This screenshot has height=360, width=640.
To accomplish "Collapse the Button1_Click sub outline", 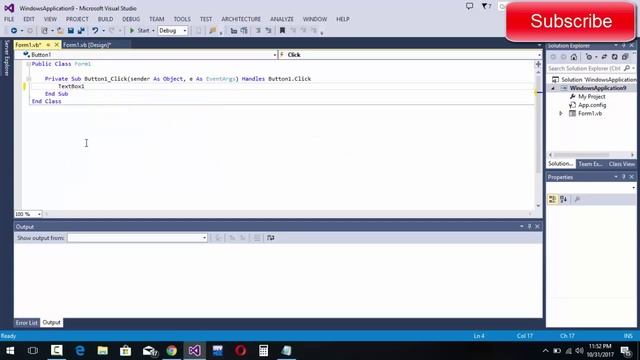I will click(x=28, y=79).
